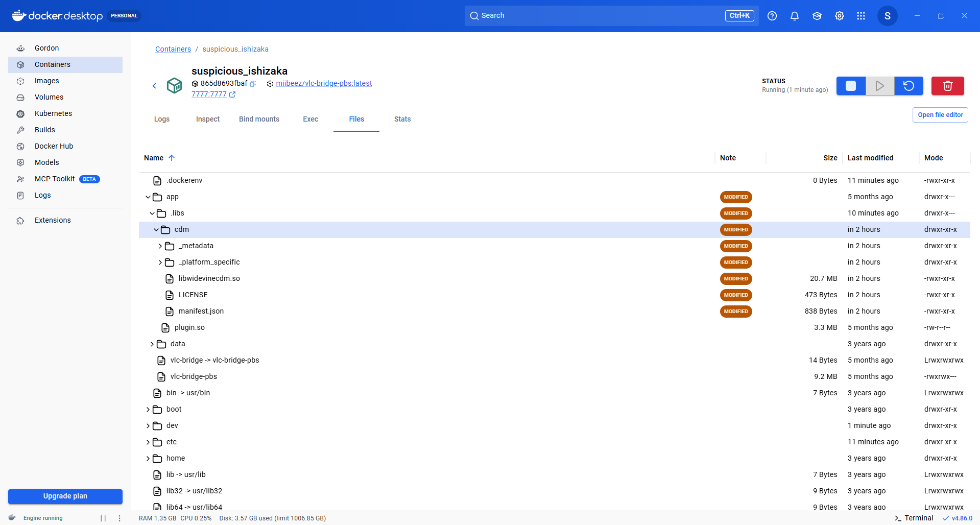Go back using the left chevron
This screenshot has width=980, height=525.
(154, 86)
